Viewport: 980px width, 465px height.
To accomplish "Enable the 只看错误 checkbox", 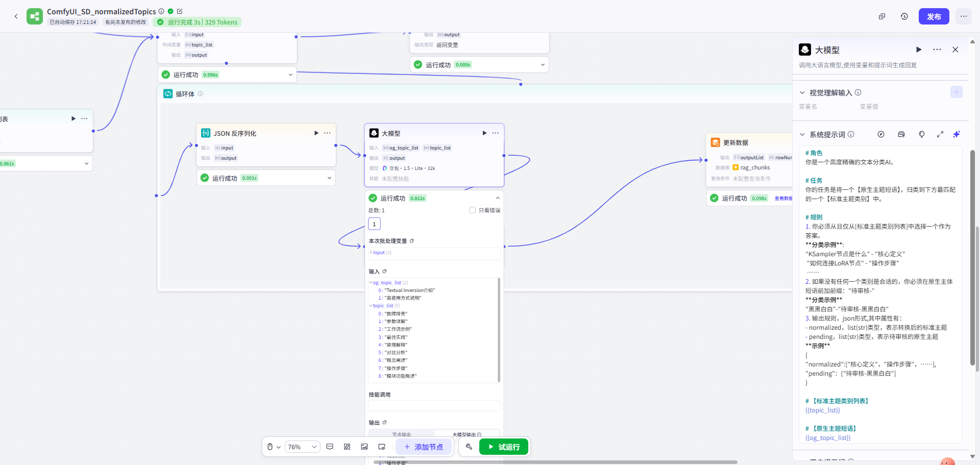I will click(x=472, y=210).
